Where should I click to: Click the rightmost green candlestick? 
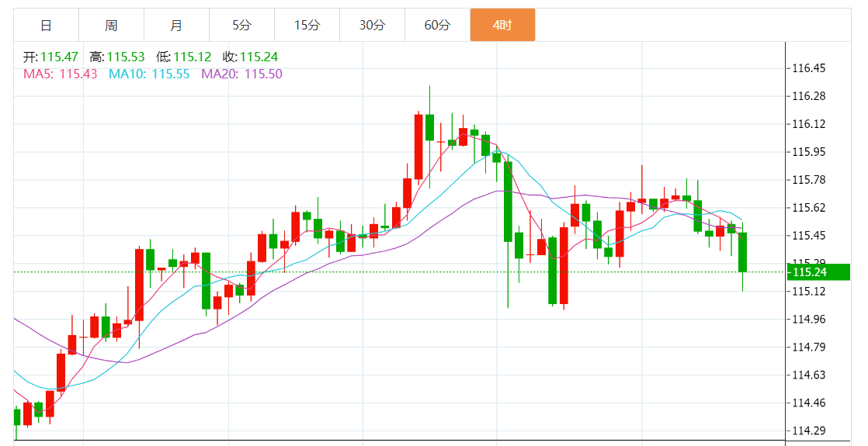pyautogui.click(x=742, y=252)
